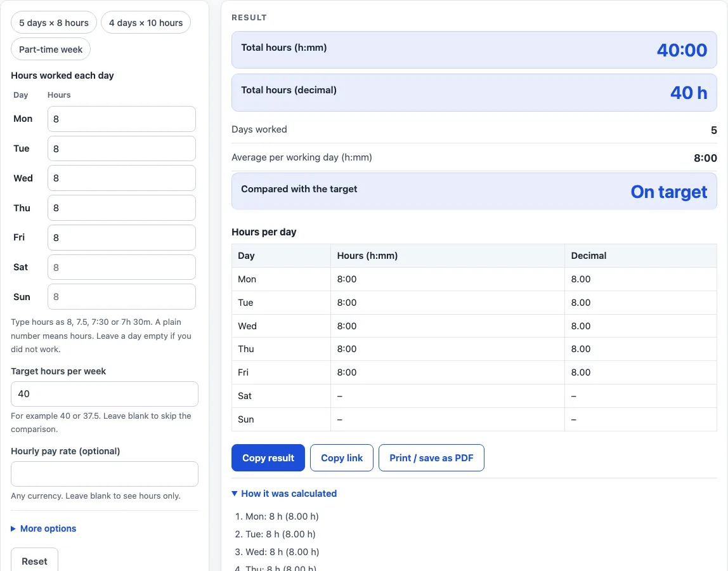Click the 40 h decimal total
728x571 pixels.
pyautogui.click(x=689, y=93)
